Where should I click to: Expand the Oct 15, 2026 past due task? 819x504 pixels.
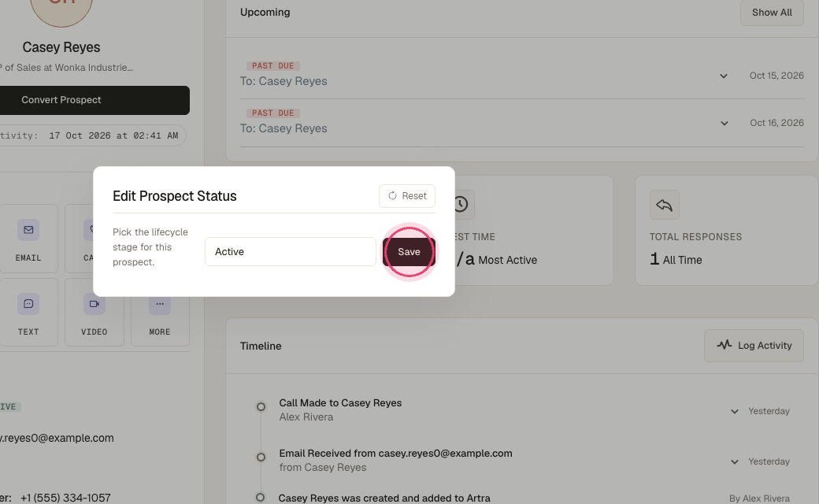click(x=724, y=76)
